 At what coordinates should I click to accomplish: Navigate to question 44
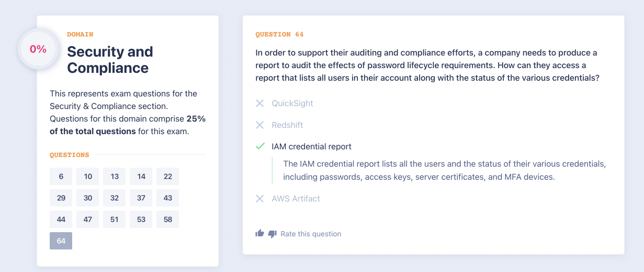(x=61, y=220)
